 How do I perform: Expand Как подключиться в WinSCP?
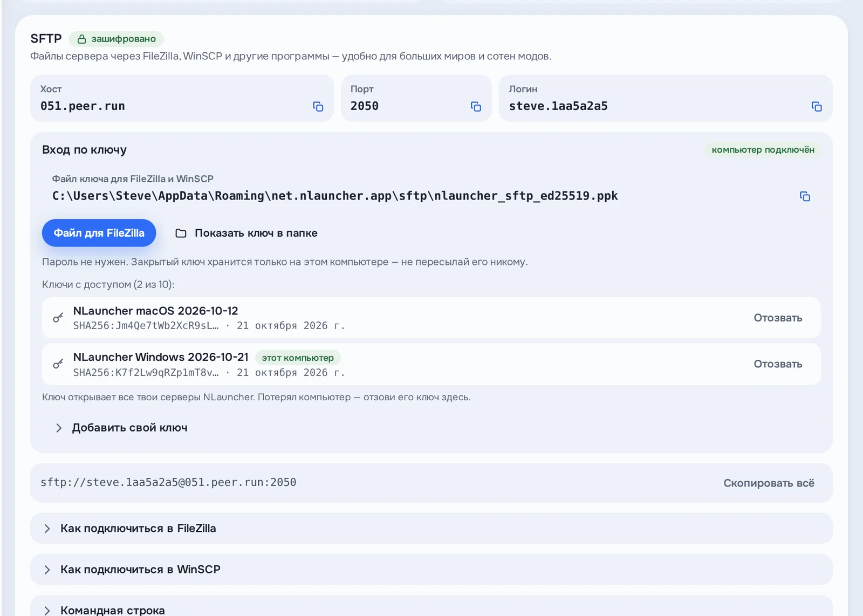coord(432,569)
